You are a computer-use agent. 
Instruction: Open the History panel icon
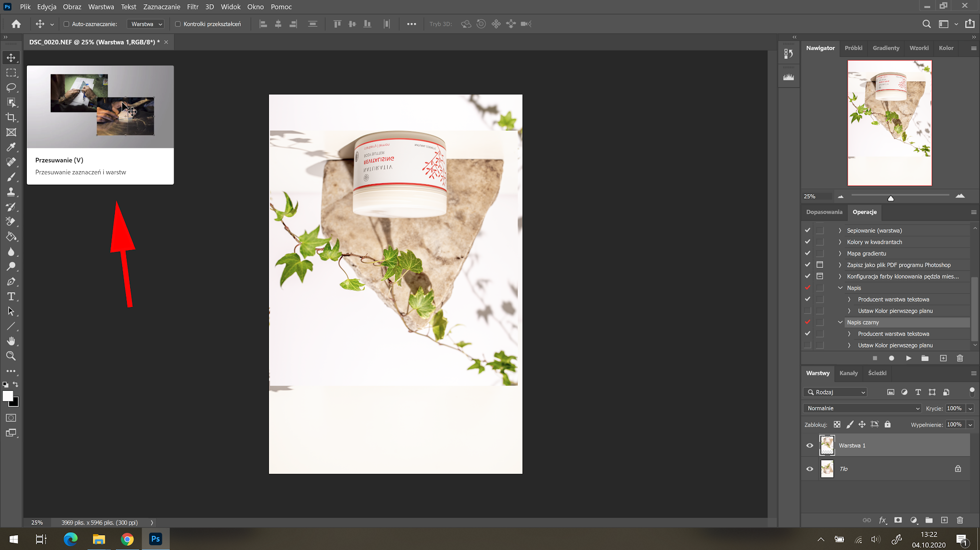(x=789, y=54)
